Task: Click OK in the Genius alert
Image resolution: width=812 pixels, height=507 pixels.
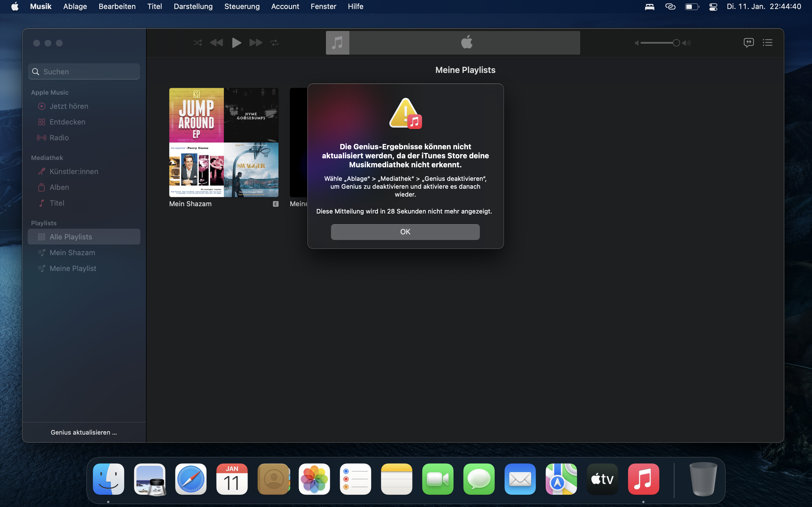Action: pos(405,232)
